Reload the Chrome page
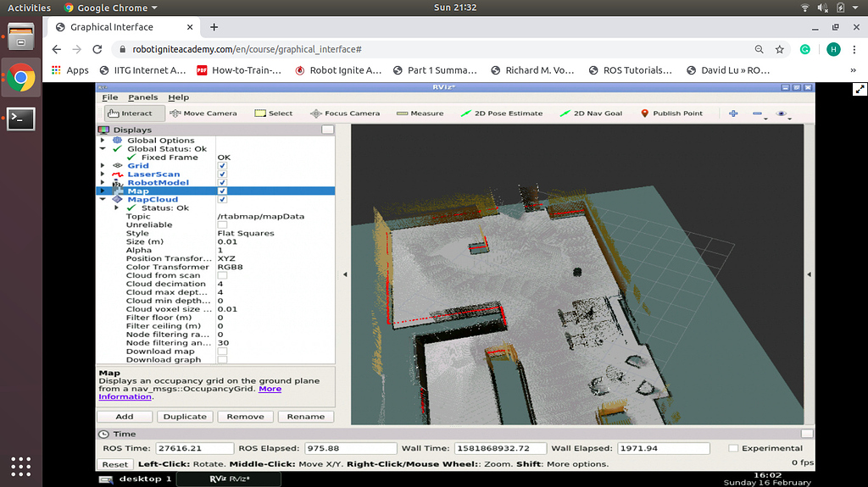The height and width of the screenshot is (487, 868). tap(97, 49)
